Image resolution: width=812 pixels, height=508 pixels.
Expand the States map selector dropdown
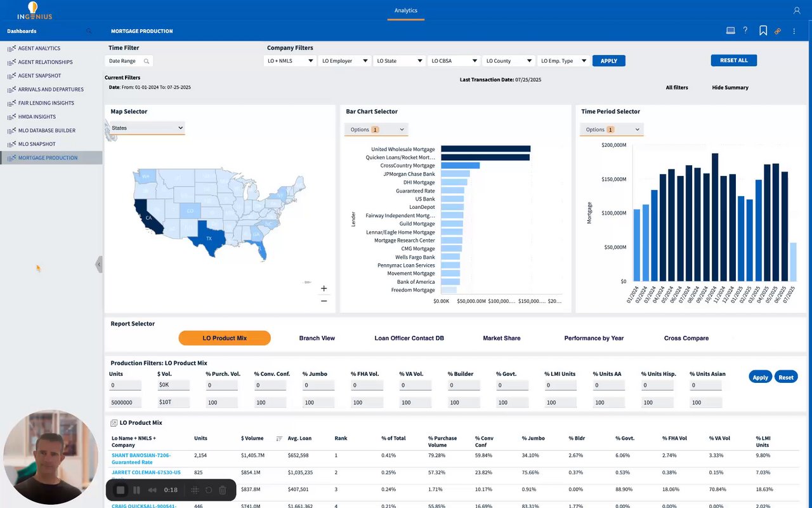click(147, 128)
